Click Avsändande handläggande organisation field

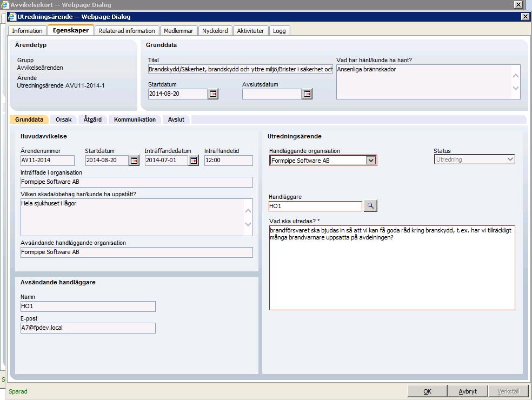pyautogui.click(x=137, y=252)
